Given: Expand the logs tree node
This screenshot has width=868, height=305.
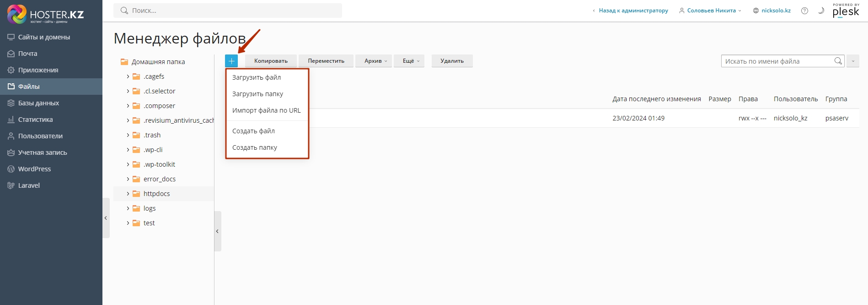Looking at the screenshot, I should pos(128,208).
